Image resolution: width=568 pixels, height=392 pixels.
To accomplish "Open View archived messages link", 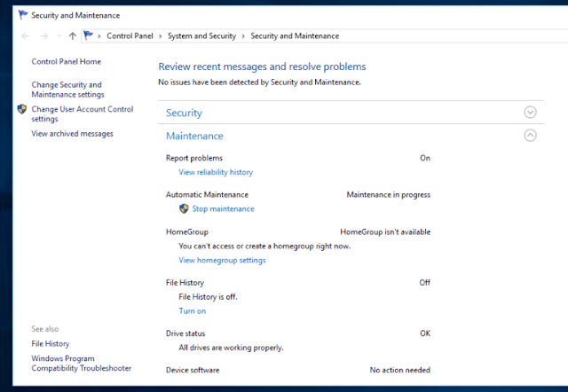I will pos(72,134).
